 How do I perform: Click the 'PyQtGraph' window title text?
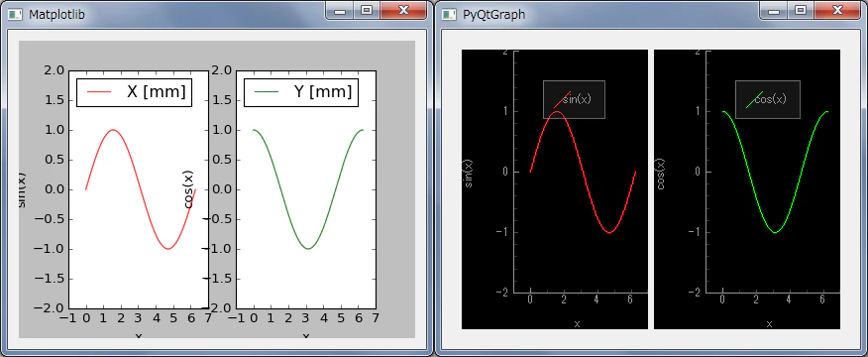click(493, 15)
